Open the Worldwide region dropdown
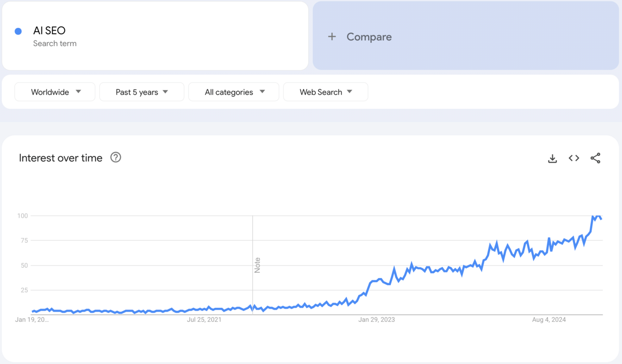The height and width of the screenshot is (364, 622). click(55, 92)
